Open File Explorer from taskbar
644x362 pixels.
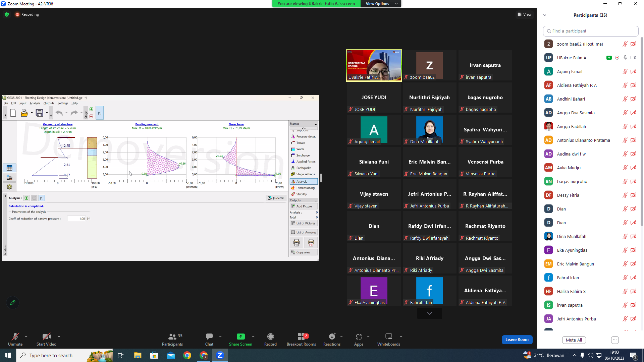[138, 355]
